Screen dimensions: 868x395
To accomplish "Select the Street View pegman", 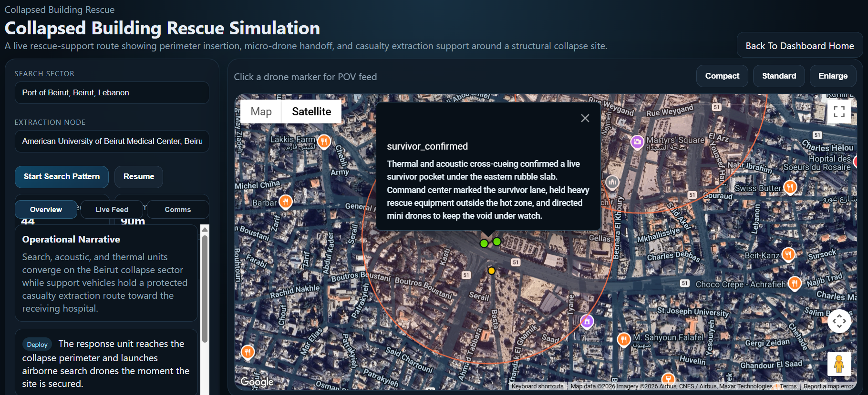I will click(839, 364).
